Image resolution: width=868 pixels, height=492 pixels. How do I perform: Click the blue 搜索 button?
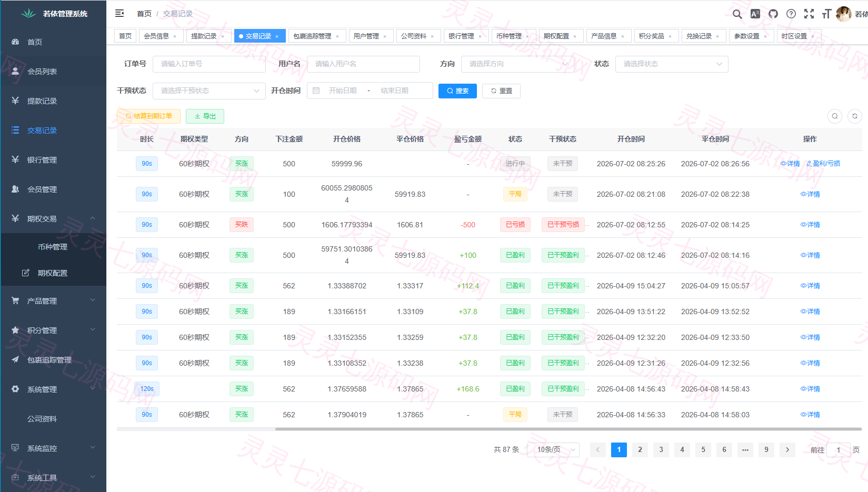[457, 91]
